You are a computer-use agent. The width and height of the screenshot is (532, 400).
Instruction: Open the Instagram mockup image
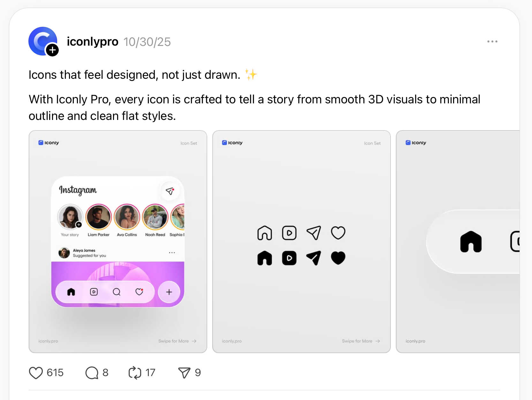(x=118, y=241)
